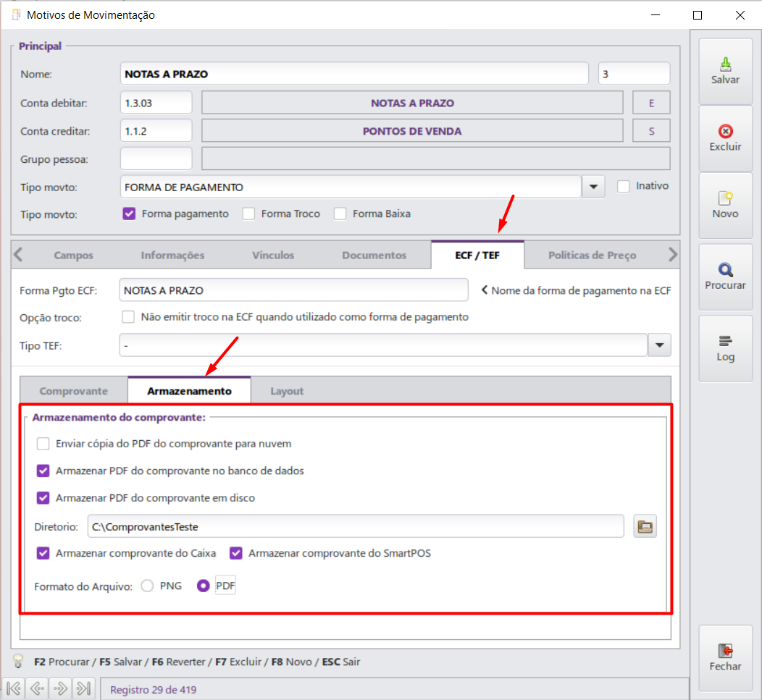Open search with Procurar button
The image size is (762, 700).
pos(725,277)
